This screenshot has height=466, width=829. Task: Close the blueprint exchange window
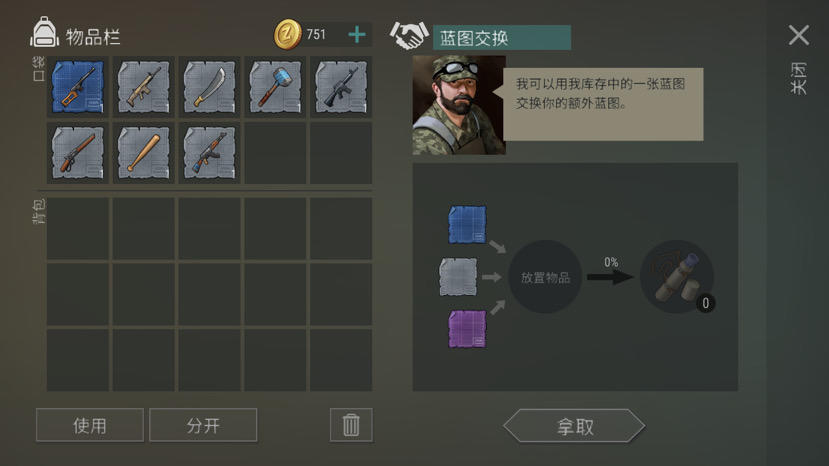[x=798, y=35]
